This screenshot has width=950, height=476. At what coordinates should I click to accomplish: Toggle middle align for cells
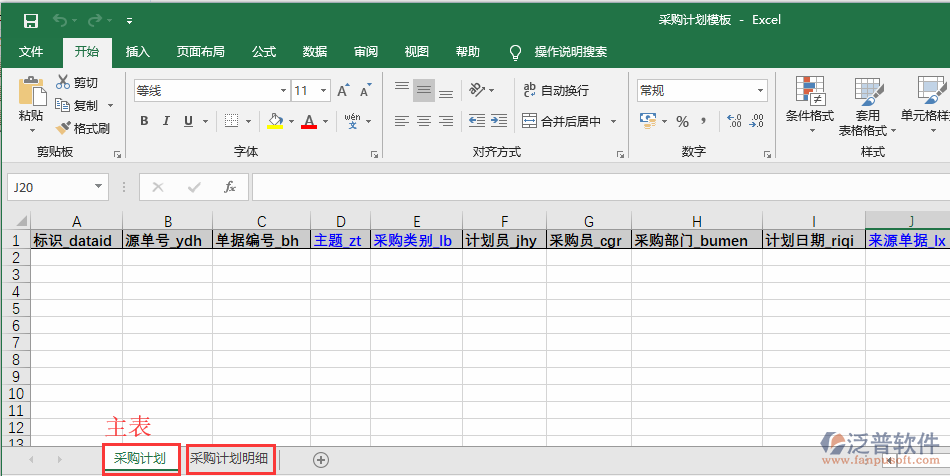(424, 91)
